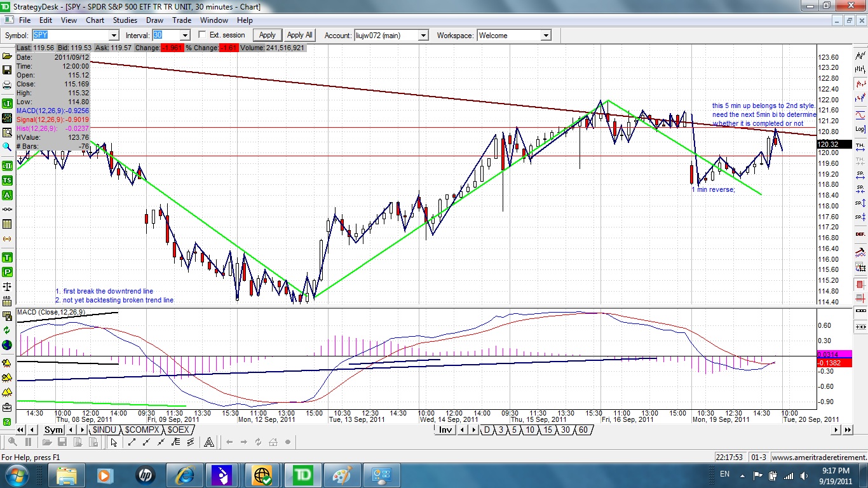868x488 pixels.
Task: Switch to the $INDU symbol tab
Action: 104,430
